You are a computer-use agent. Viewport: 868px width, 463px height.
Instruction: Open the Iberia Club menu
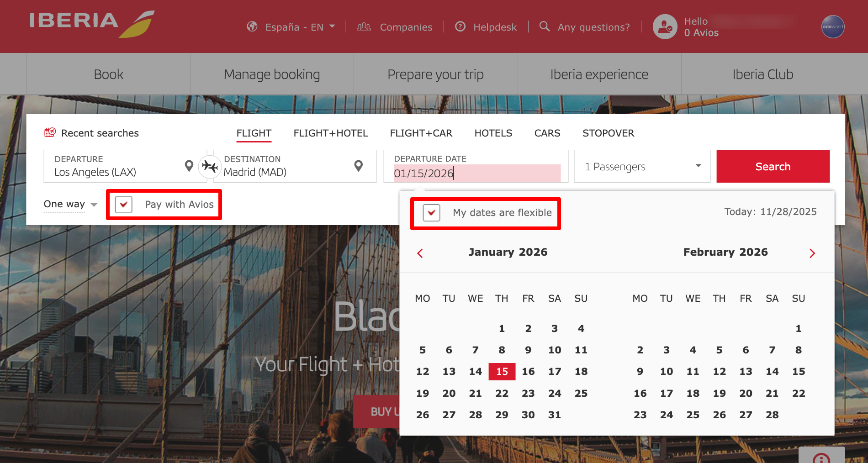pos(763,74)
